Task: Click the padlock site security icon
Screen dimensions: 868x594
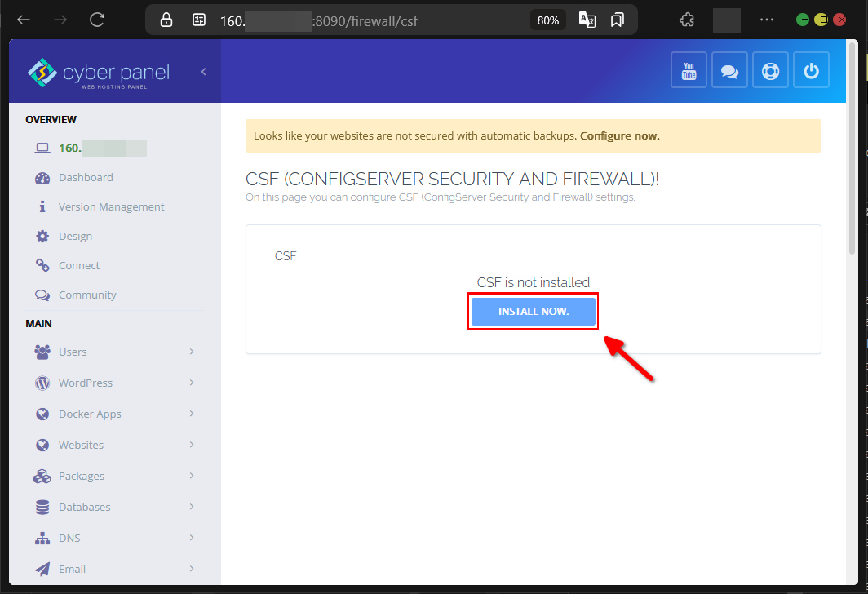Action: pos(166,20)
